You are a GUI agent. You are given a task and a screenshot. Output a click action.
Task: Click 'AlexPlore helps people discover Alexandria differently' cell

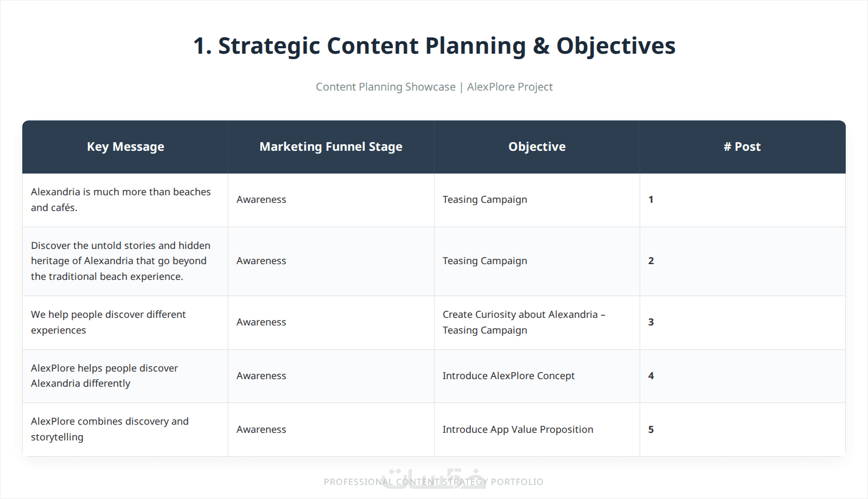pos(125,376)
